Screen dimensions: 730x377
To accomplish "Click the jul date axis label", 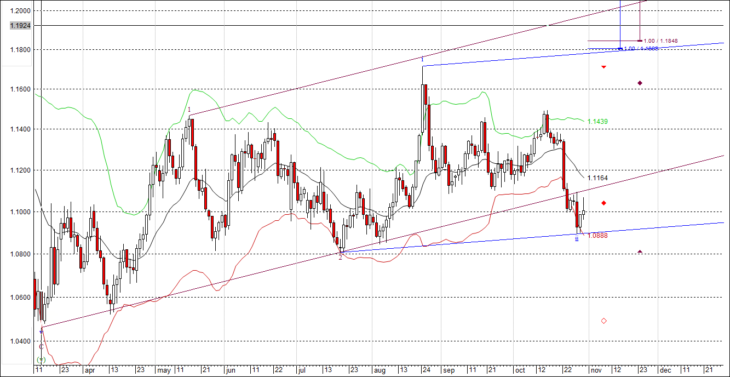I will pyautogui.click(x=302, y=370).
